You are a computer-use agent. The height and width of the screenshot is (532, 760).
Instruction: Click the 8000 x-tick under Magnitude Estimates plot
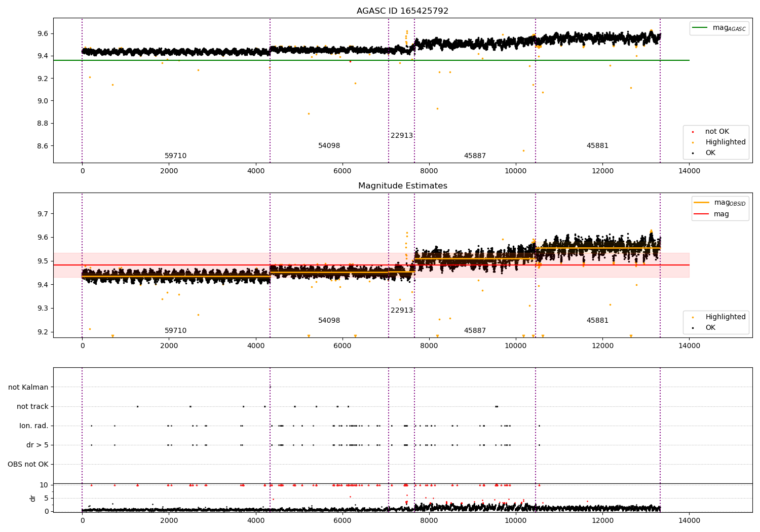tap(429, 346)
